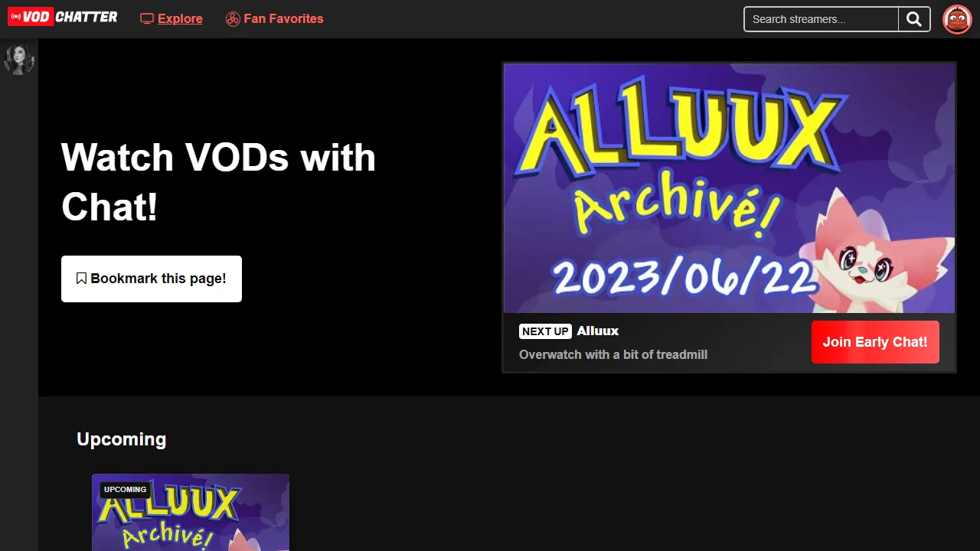
Task: Open the large Alluux Archive featured thumbnail
Action: tap(729, 187)
